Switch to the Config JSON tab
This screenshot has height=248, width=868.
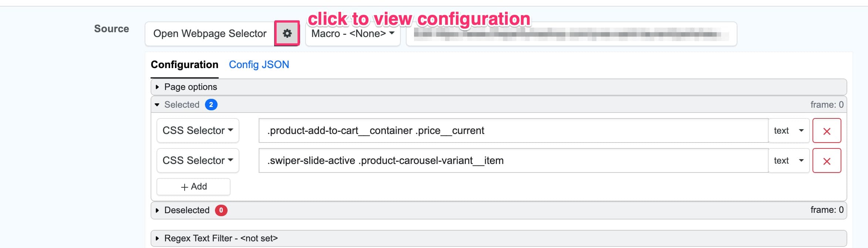259,64
